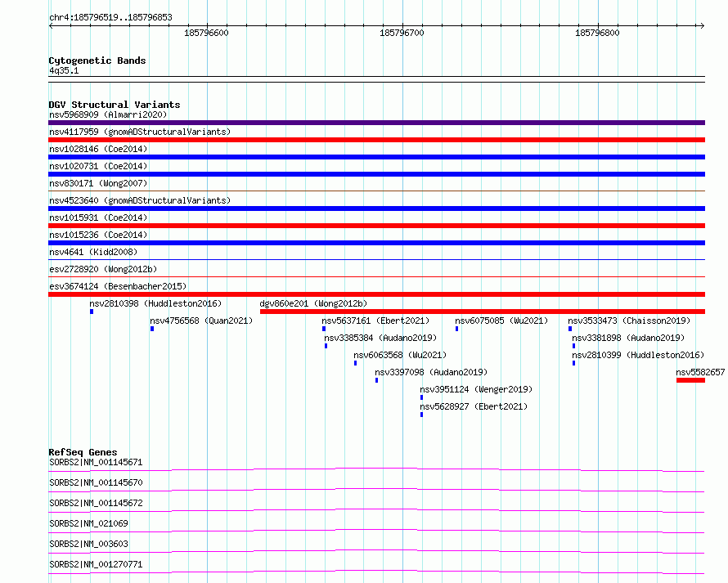The image size is (728, 583).
Task: Click the small blue nsv2810398 Huddleston2016 marker
Action: (92, 312)
